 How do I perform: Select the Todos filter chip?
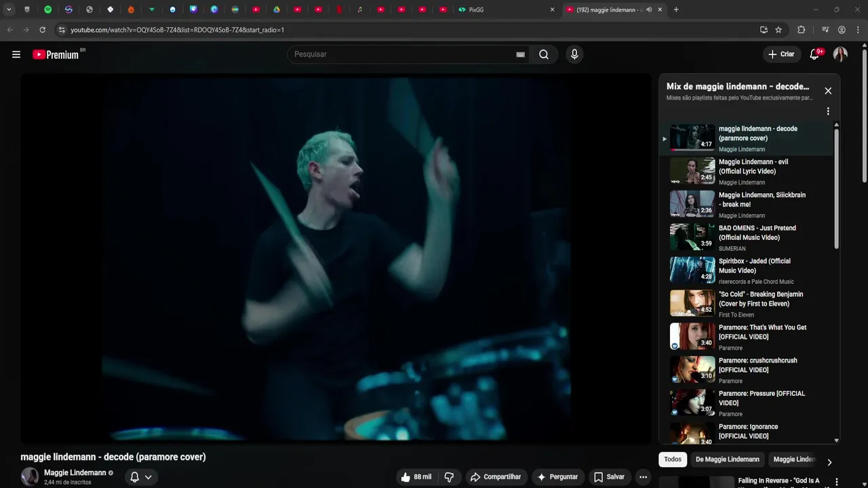click(673, 460)
